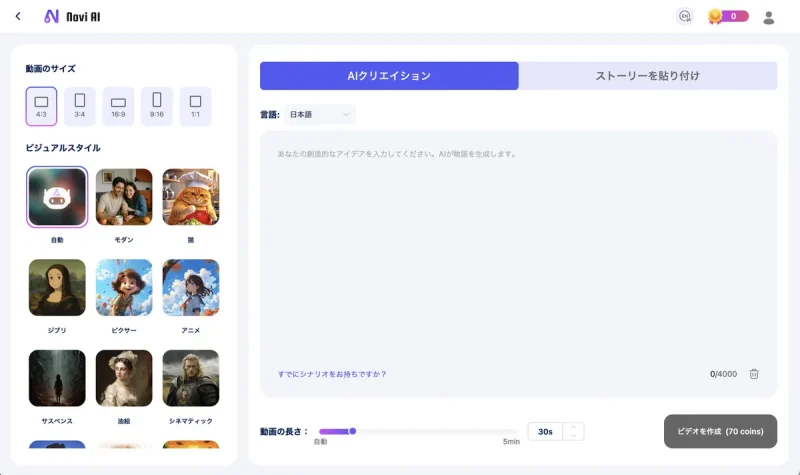Click the Novi AI logo
Viewport: 800px width, 475px height.
(72, 17)
